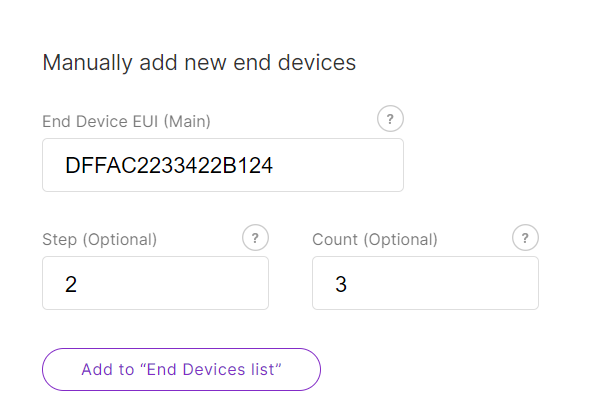This screenshot has width=604, height=413.
Task: Click the word "Manually" in the heading
Action: 87,63
